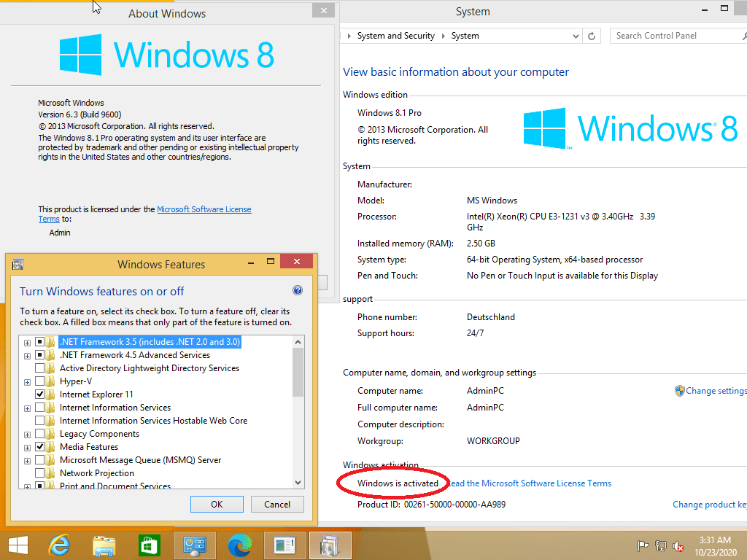Open help in the Windows Features dialog
The height and width of the screenshot is (560, 747).
point(298,290)
